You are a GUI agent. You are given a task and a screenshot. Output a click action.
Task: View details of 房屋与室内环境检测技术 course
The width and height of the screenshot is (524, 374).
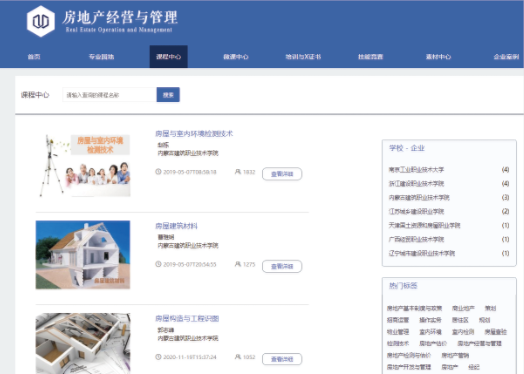point(282,174)
